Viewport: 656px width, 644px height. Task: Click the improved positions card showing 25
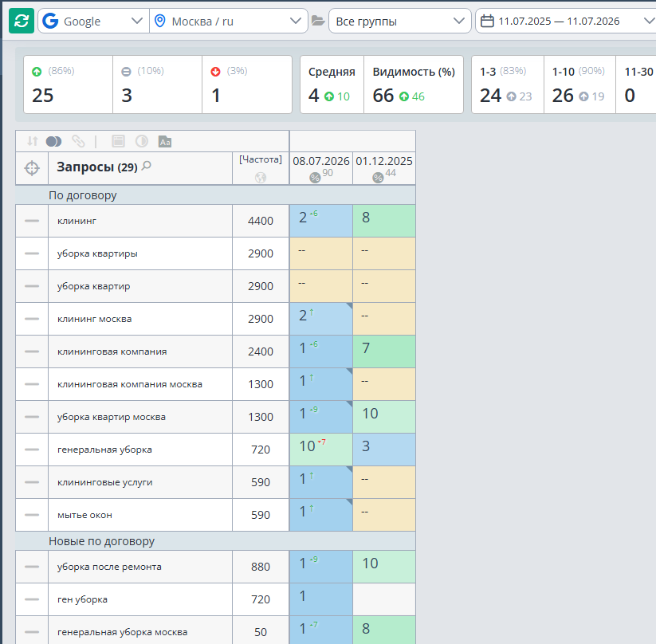[x=69, y=84]
